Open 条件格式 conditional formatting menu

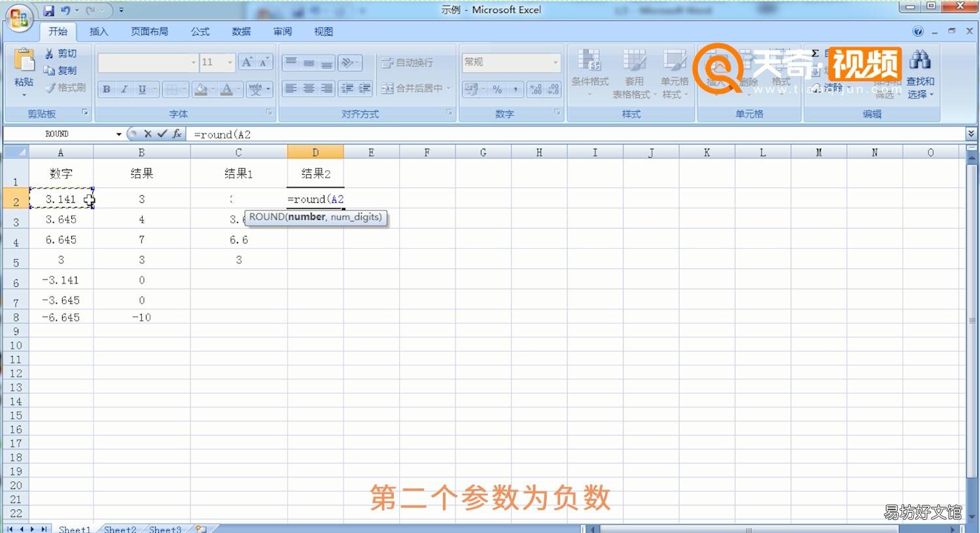[x=590, y=73]
